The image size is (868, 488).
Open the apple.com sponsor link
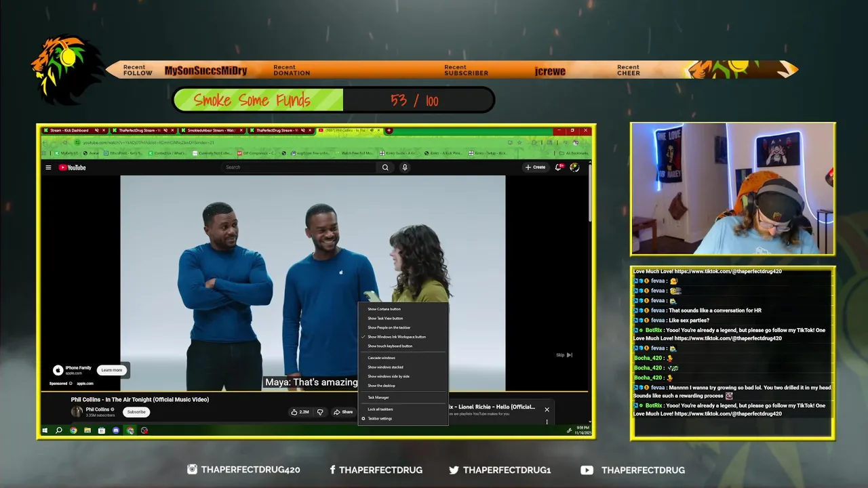click(x=85, y=384)
